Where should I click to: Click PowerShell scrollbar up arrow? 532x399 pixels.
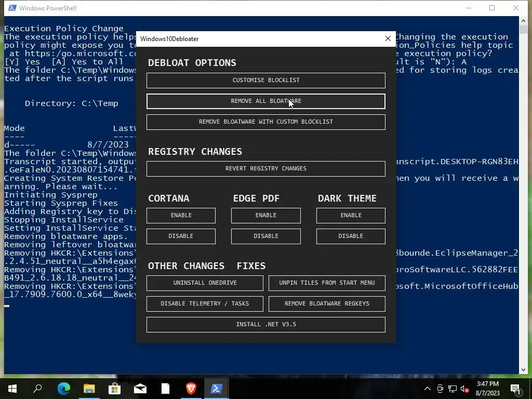(x=523, y=21)
